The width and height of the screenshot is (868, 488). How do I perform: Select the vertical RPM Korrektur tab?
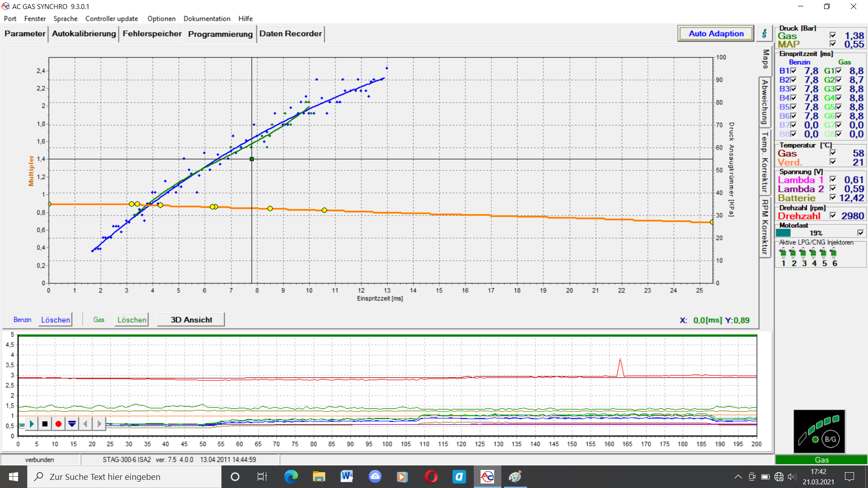764,227
